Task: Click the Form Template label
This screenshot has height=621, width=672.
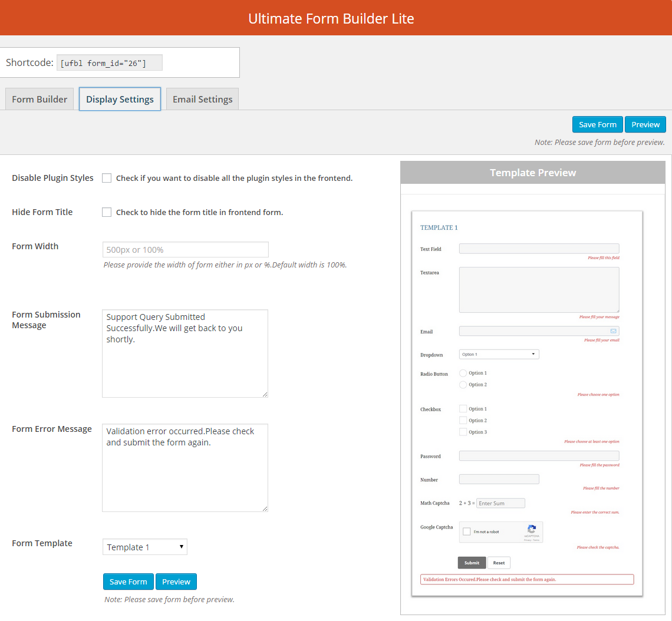Action: coord(42,543)
